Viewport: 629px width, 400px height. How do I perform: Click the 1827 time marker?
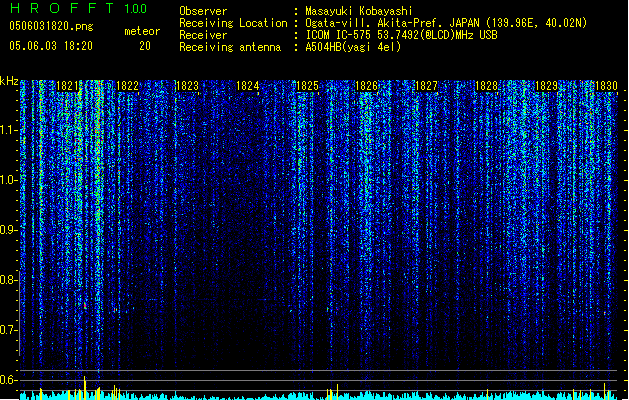coord(426,86)
